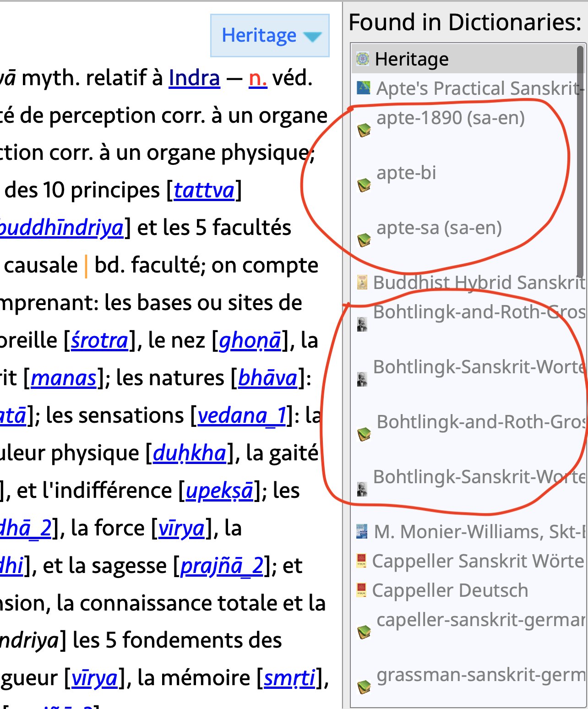This screenshot has width=588, height=709.
Task: Open the bhāva link
Action: [268, 378]
